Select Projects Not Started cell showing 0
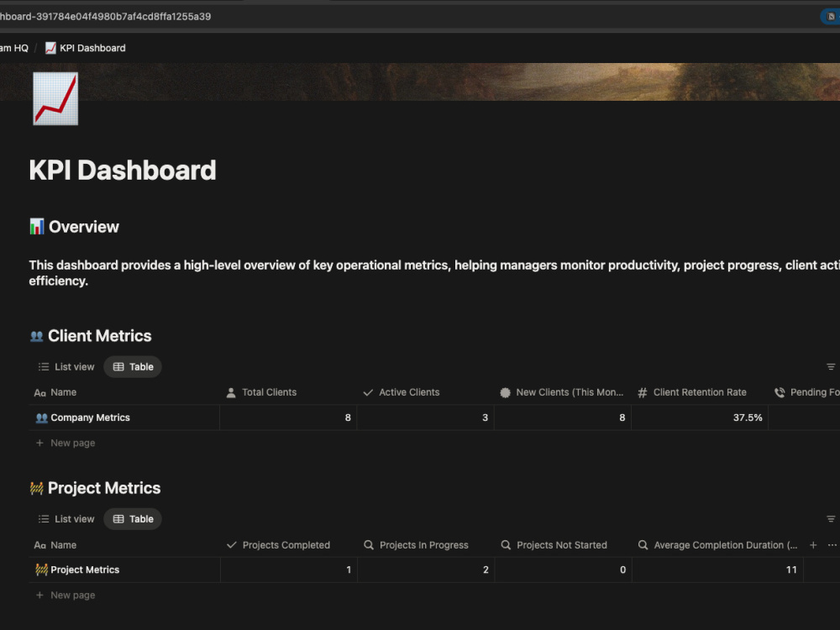Viewport: 840px width, 630px height. click(x=563, y=570)
